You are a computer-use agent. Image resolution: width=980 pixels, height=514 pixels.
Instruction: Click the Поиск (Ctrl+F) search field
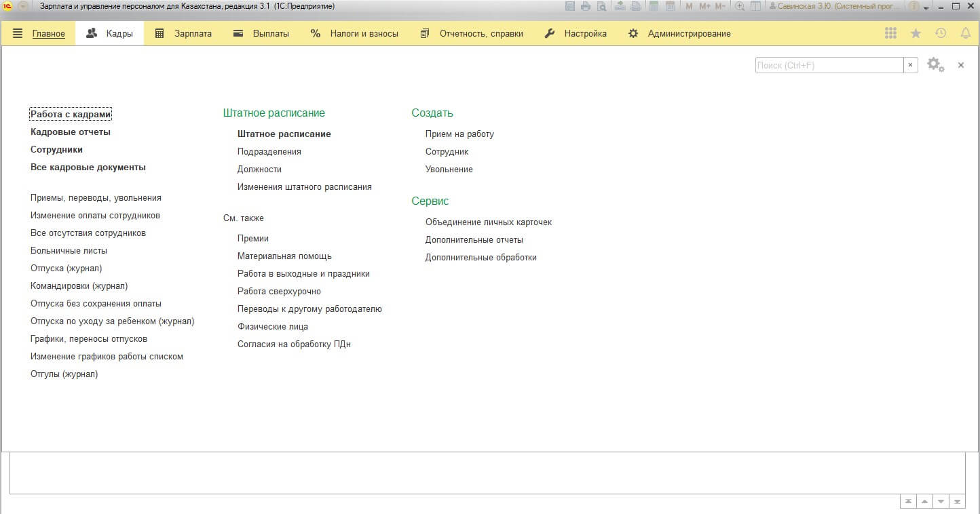(829, 65)
